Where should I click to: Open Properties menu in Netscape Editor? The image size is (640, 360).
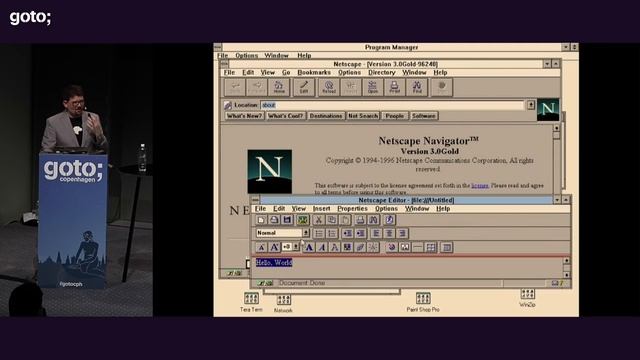pyautogui.click(x=352, y=209)
